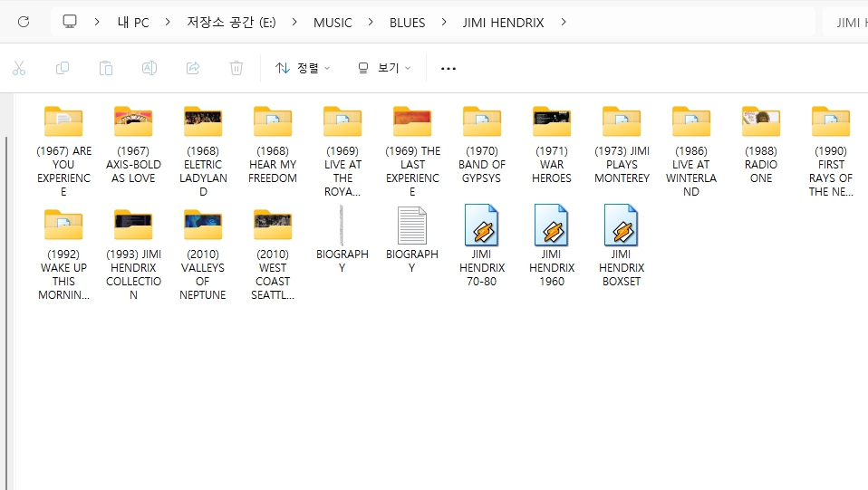Click the copy toolbar icon
The width and height of the screenshot is (868, 490).
tap(63, 68)
